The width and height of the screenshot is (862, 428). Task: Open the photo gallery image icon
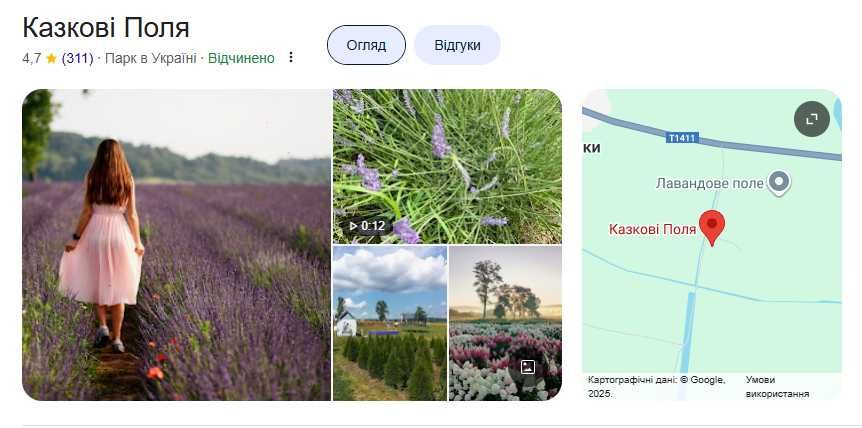(528, 368)
